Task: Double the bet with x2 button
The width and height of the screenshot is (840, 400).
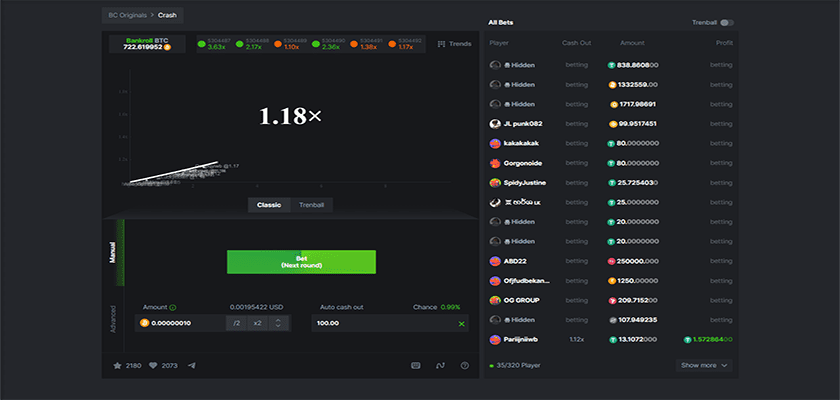Action: coord(258,323)
